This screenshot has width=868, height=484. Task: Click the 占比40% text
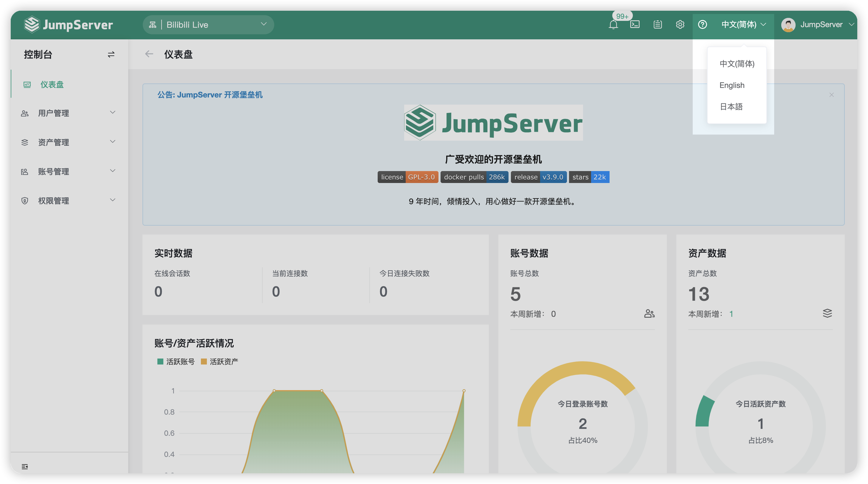pyautogui.click(x=583, y=440)
